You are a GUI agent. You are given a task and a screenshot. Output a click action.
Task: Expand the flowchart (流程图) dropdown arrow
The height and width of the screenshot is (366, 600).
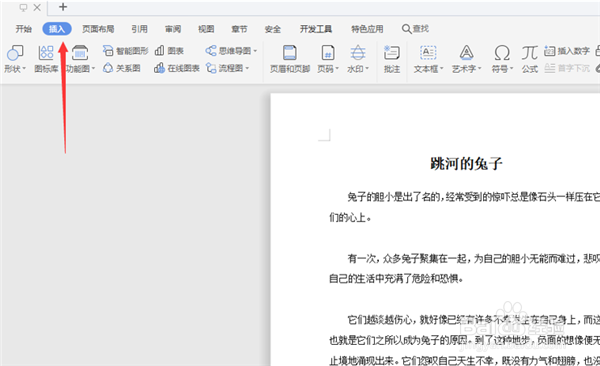pyautogui.click(x=247, y=68)
